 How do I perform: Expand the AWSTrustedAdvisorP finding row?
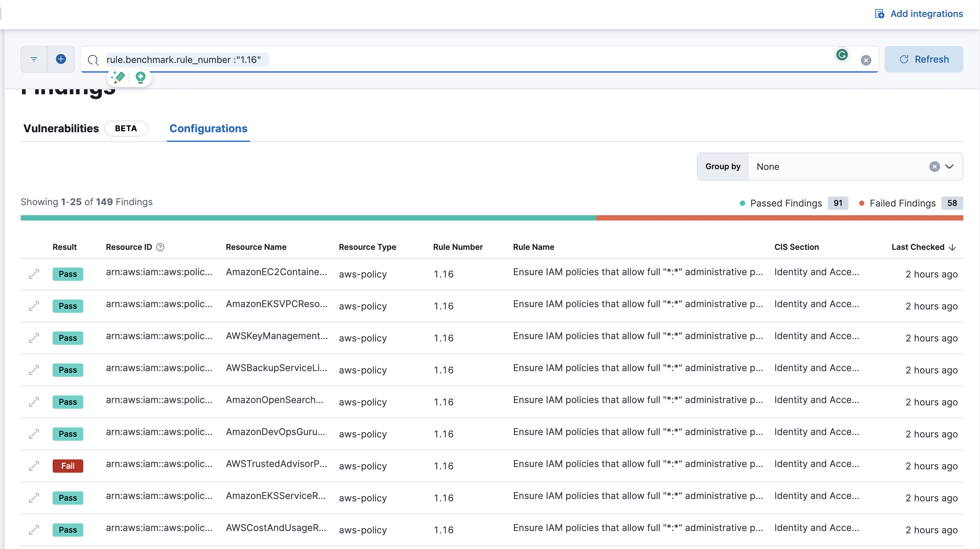point(34,466)
